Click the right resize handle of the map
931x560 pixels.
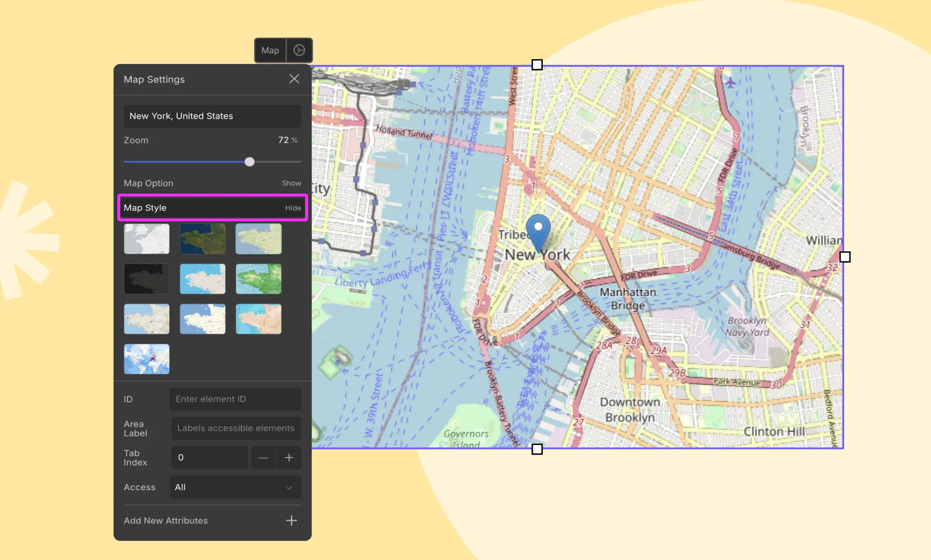845,257
